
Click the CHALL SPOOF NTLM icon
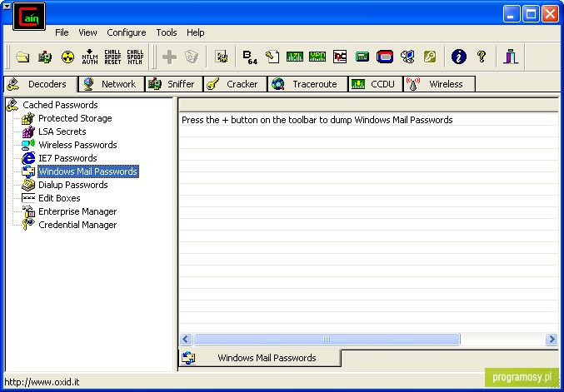135,57
